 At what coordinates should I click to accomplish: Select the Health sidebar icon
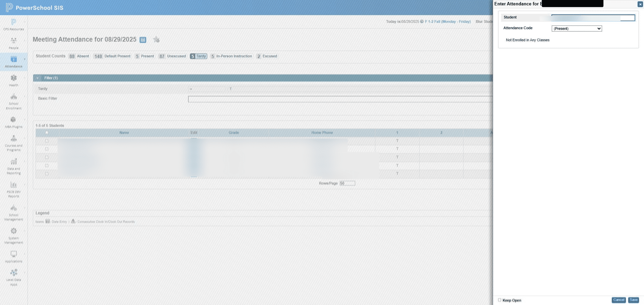click(13, 78)
